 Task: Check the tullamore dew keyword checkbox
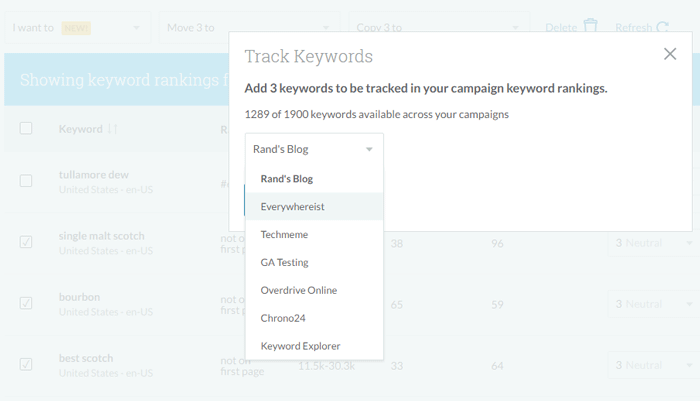click(x=26, y=181)
